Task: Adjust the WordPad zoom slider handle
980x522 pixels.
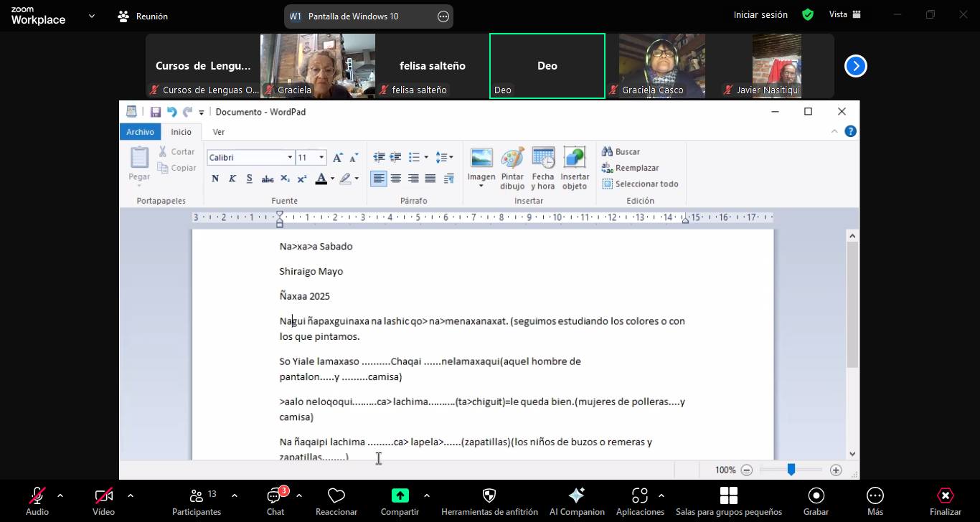Action: pos(791,470)
